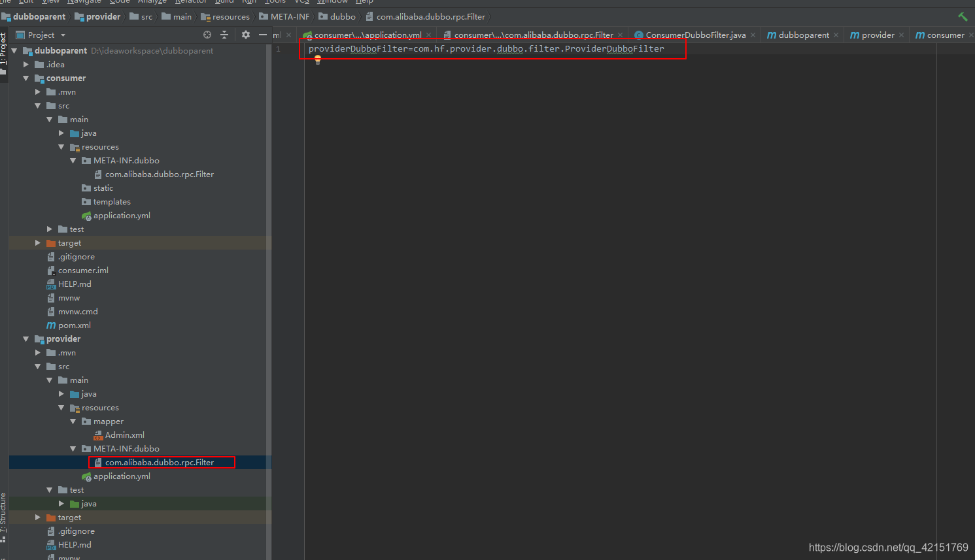Hide the Project panel with minimize icon

(x=263, y=35)
